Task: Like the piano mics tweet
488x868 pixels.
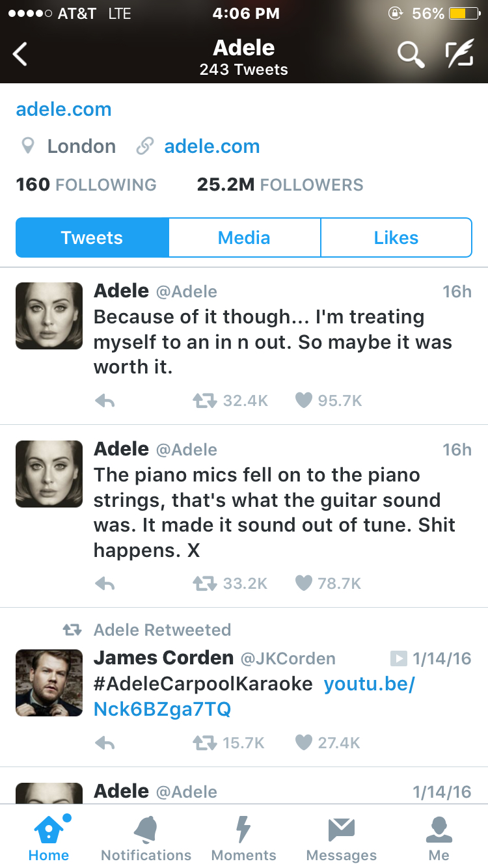Action: [x=304, y=584]
